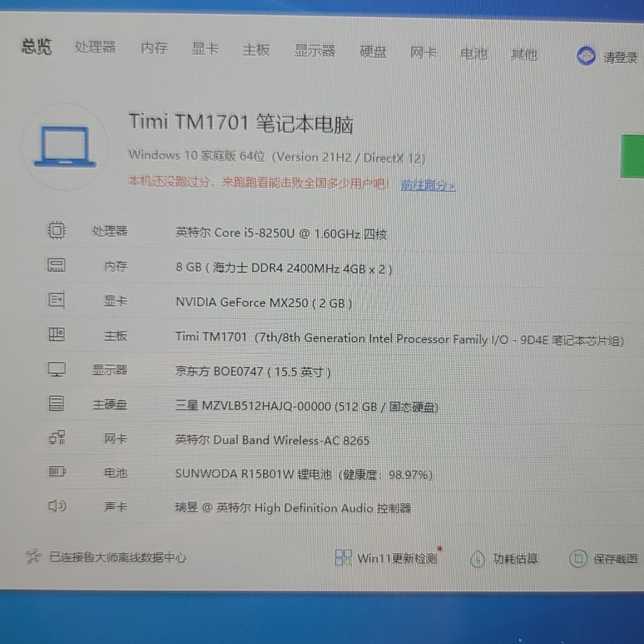The image size is (644, 644).
Task: Select the 电池 row label
Action: point(115,473)
